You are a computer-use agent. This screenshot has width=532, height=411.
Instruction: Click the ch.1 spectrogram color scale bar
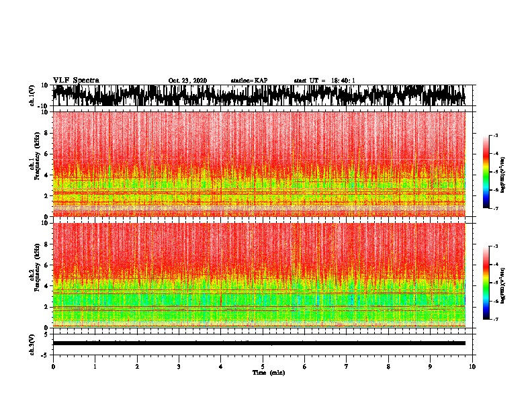[x=486, y=172]
